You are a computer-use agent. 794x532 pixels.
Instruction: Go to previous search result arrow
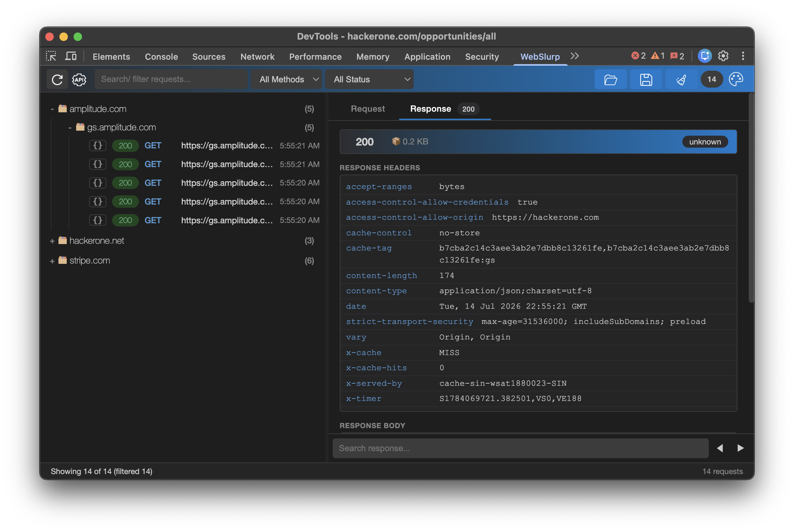pyautogui.click(x=720, y=448)
